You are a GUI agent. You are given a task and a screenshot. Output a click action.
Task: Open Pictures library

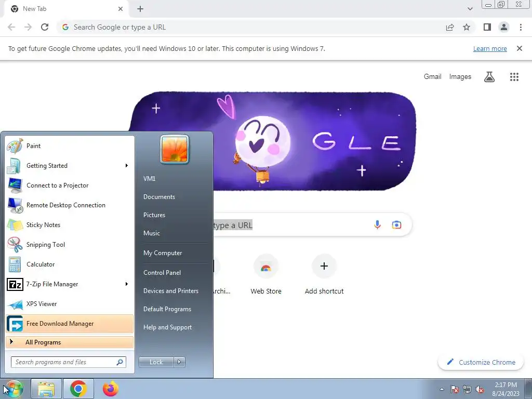[x=154, y=215]
